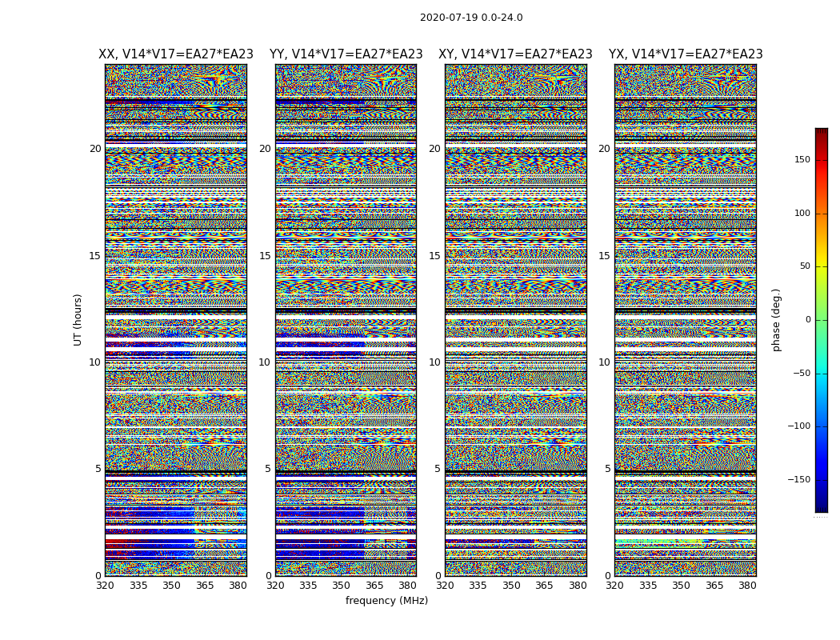This screenshot has width=840, height=640.
Task: Click the "380" frequency tick under the YY plot
Action: coord(408,586)
